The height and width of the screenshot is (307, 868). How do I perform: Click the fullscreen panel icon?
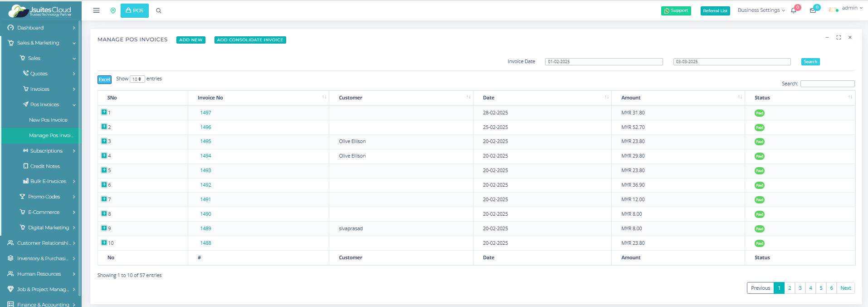(x=839, y=38)
